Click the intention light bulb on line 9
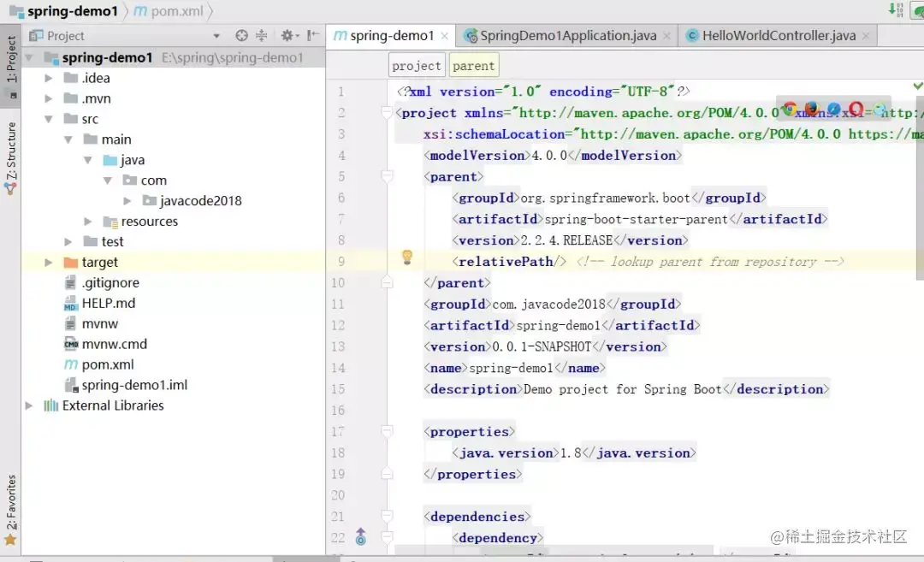Image resolution: width=924 pixels, height=562 pixels. point(407,257)
